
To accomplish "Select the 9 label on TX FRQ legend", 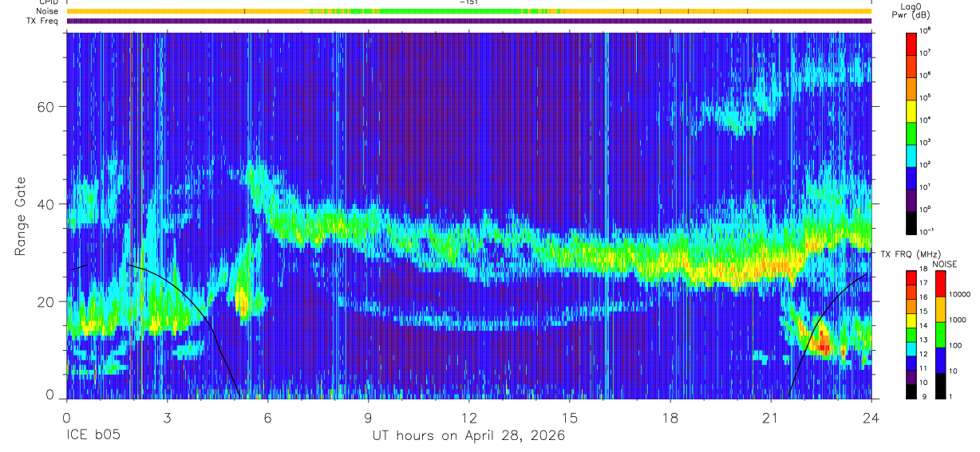I will [x=924, y=396].
